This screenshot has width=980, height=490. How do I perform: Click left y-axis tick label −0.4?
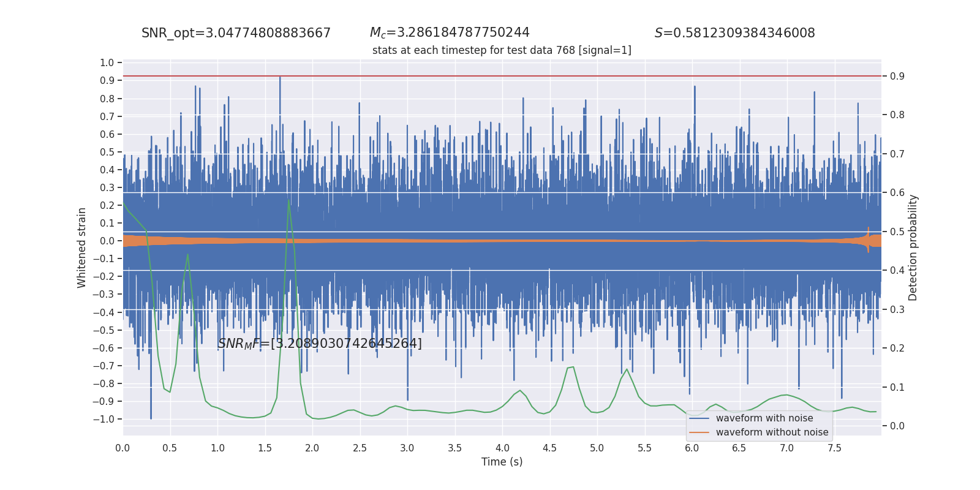click(104, 312)
